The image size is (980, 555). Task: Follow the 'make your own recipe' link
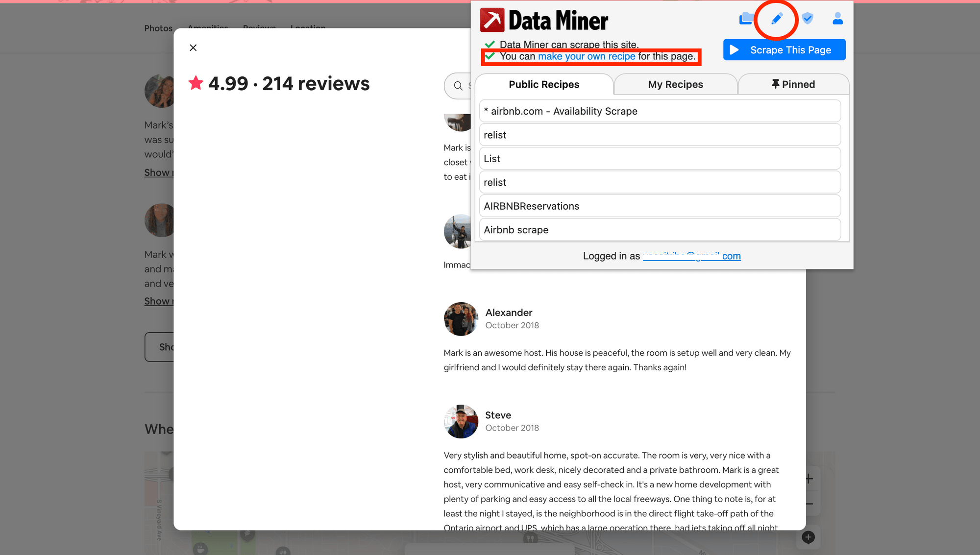coord(587,56)
